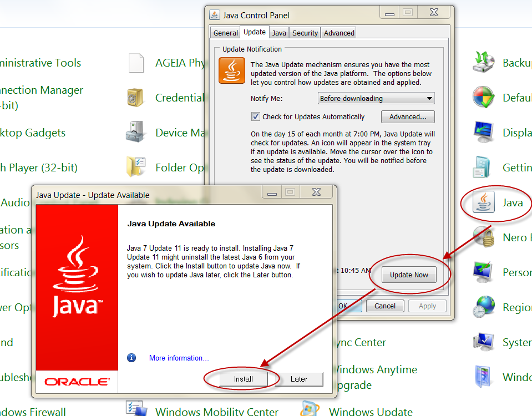Close the Java Update dialog
532x416 pixels.
click(x=316, y=192)
